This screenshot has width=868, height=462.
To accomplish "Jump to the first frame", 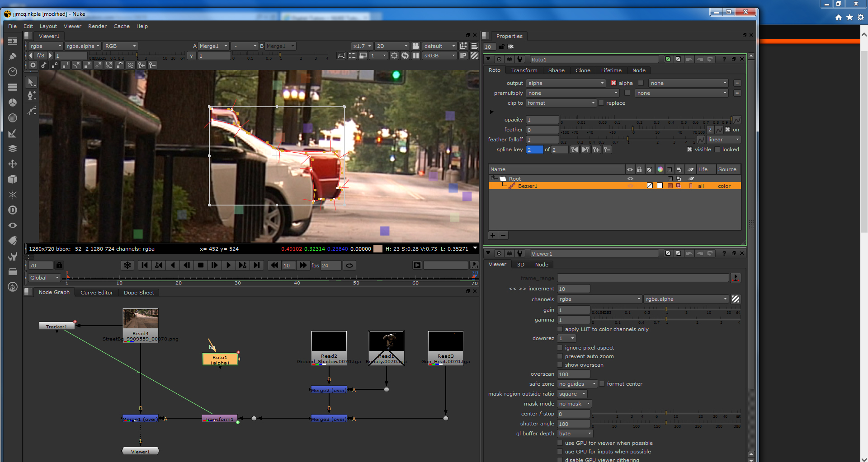I will pyautogui.click(x=145, y=266).
